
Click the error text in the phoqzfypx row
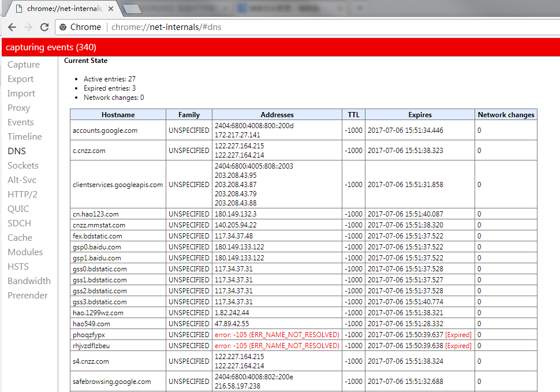click(x=277, y=335)
